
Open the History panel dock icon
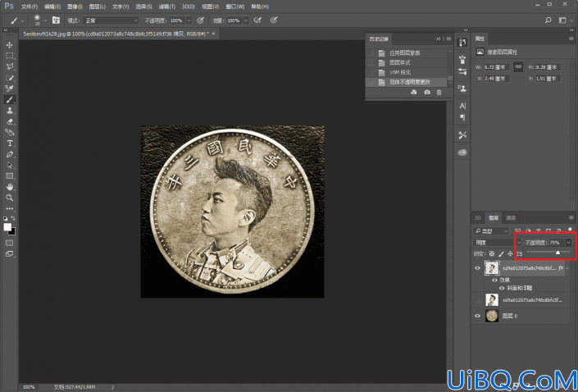(462, 43)
